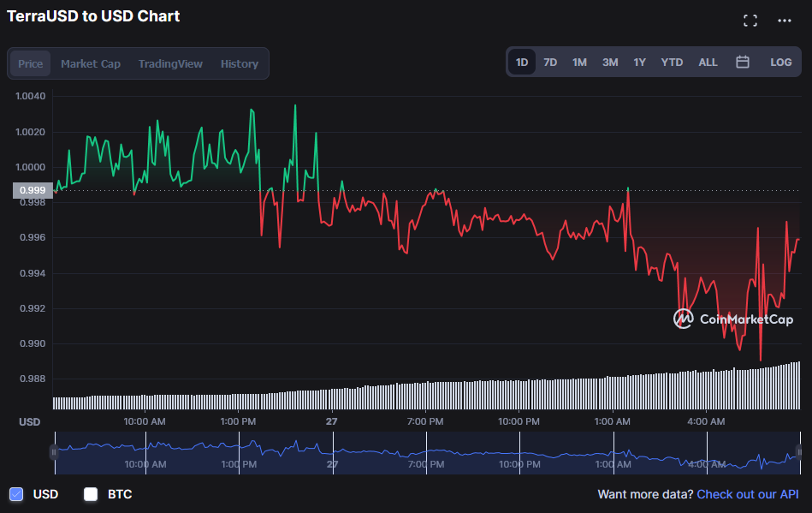Click the USD axis unit label
Image resolution: width=812 pixels, height=513 pixels.
click(29, 422)
